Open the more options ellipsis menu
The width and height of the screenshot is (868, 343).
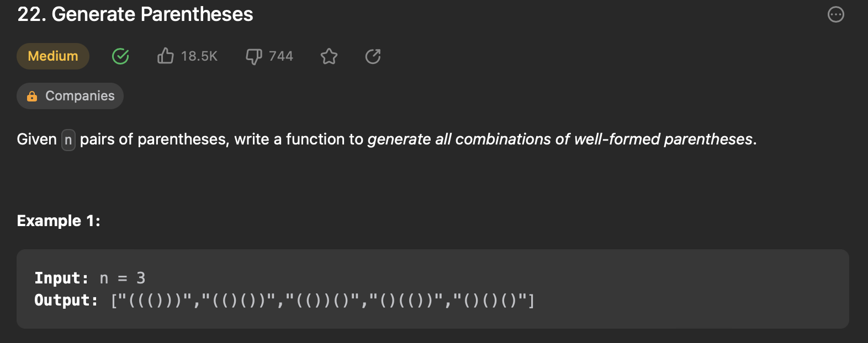click(x=835, y=14)
